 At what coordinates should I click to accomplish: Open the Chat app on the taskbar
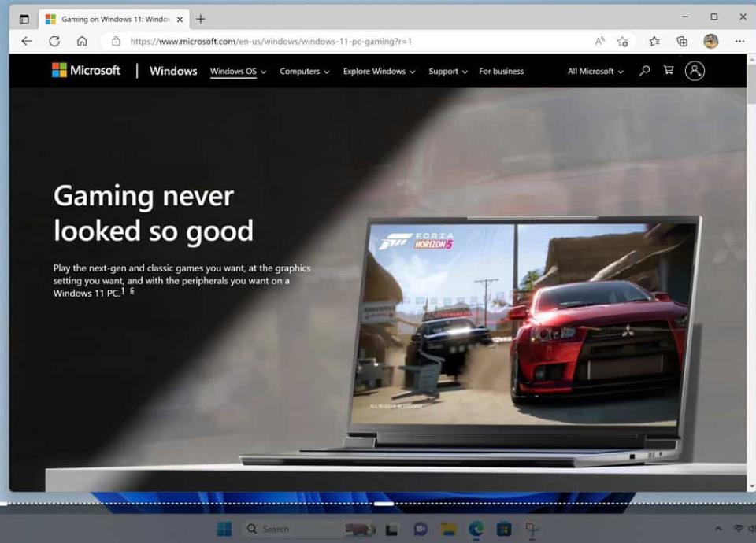coord(421,529)
